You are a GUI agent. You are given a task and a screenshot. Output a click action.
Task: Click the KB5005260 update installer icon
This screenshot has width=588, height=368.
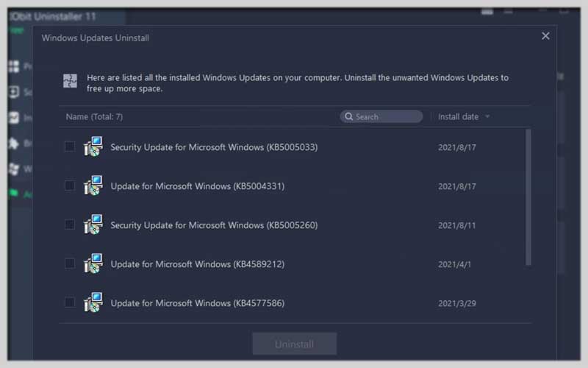coord(93,224)
